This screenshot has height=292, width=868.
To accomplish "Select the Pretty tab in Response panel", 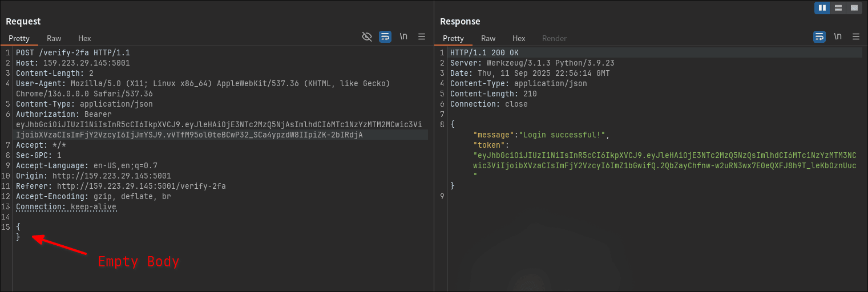I will point(453,38).
